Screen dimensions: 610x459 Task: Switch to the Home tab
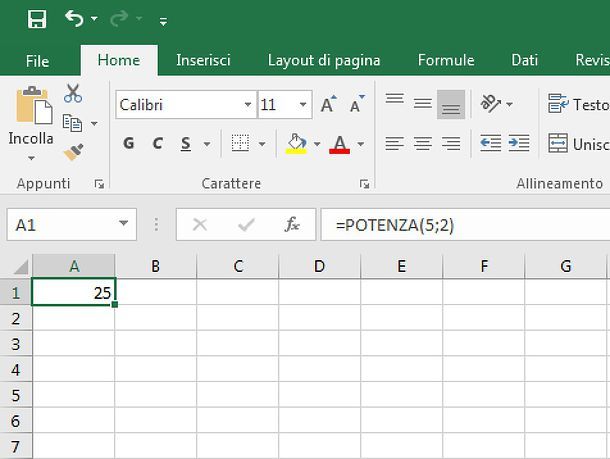(119, 60)
